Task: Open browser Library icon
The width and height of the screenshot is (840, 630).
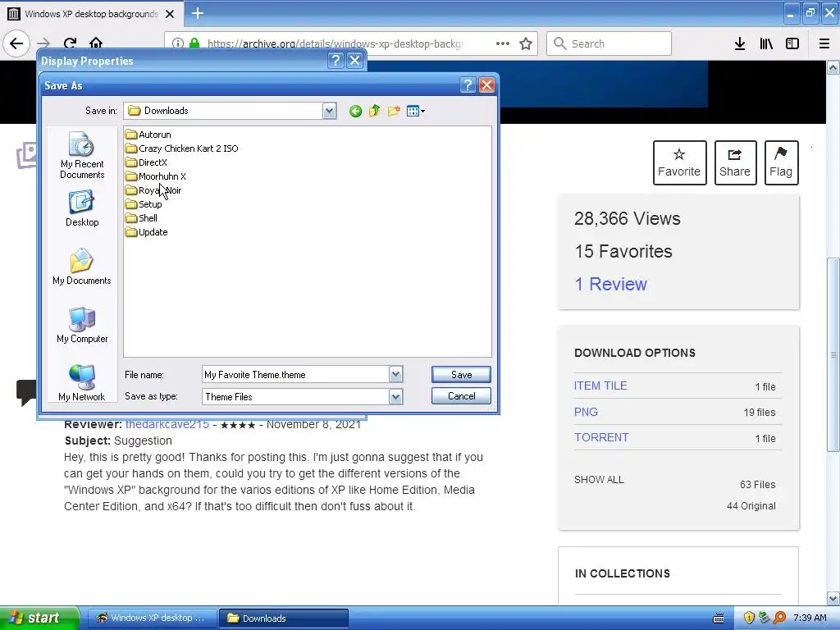Action: (766, 43)
